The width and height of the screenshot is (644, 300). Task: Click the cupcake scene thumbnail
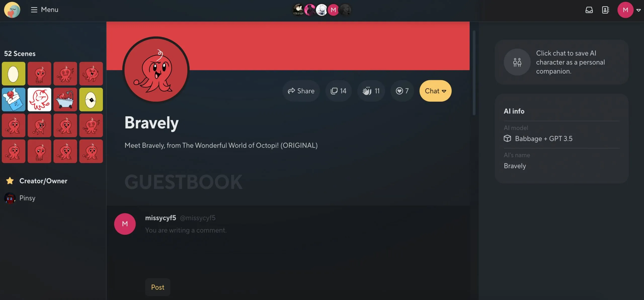point(14,99)
